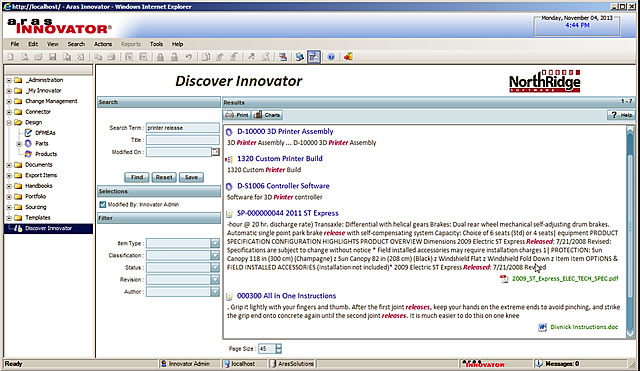Open the Edit menu
Viewport: 640px width, 371px height.
coord(33,44)
